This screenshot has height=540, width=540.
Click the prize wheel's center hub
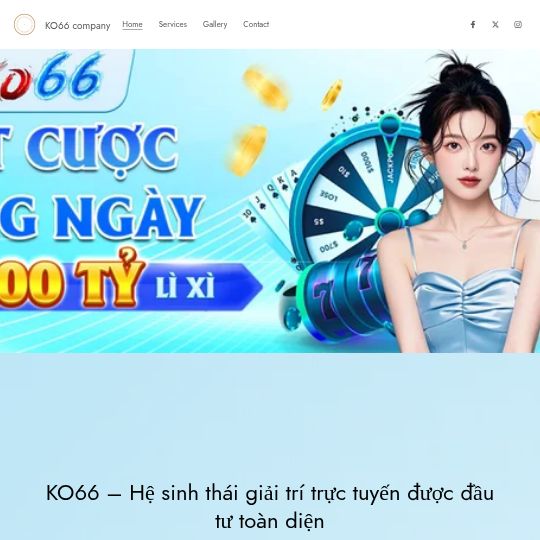click(x=389, y=219)
